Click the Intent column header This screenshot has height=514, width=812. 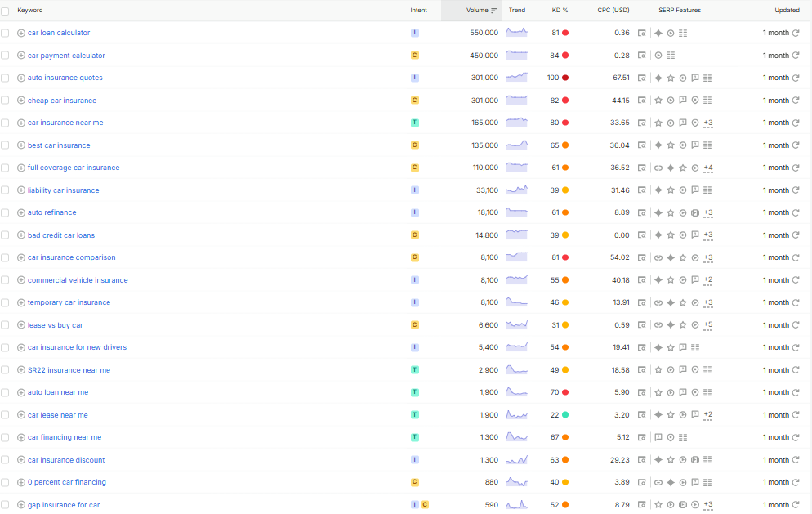click(x=418, y=11)
